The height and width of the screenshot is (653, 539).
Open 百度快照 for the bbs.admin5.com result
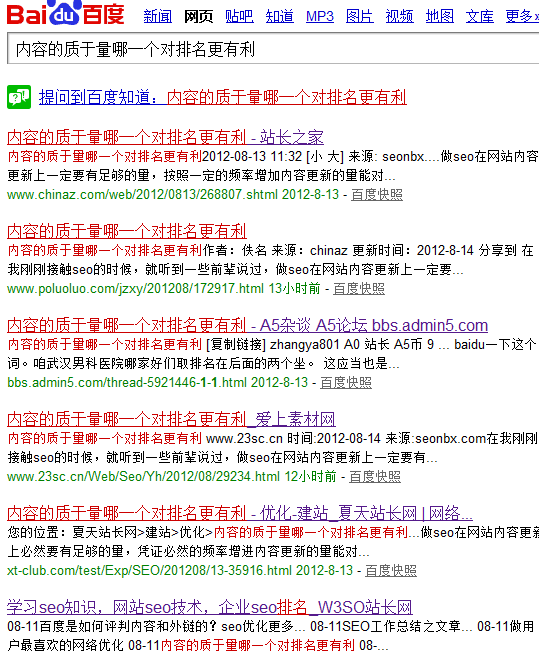click(x=346, y=383)
